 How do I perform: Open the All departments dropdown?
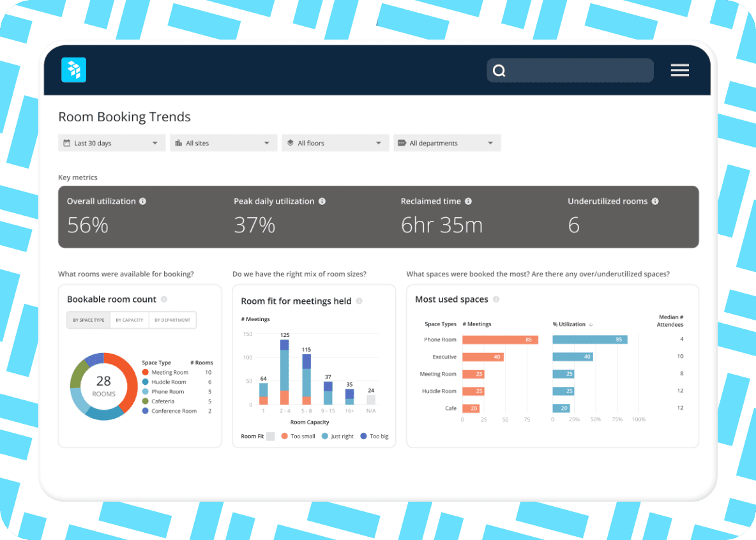pos(446,142)
